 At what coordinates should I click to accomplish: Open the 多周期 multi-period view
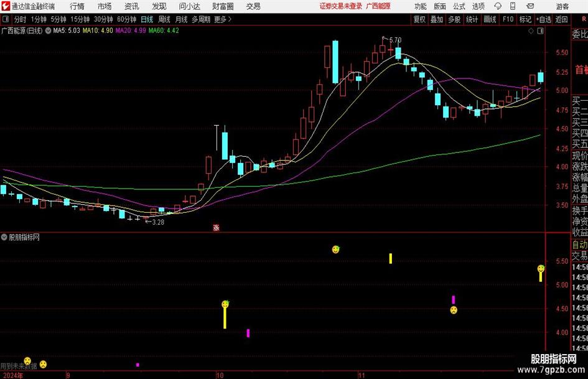201,19
